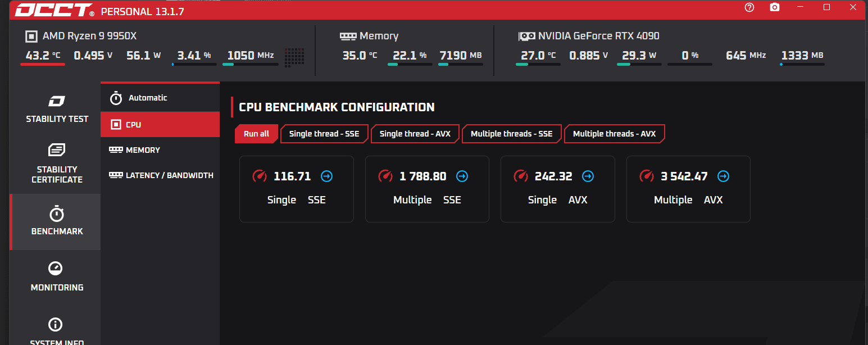Open the System Info section

[x=57, y=332]
